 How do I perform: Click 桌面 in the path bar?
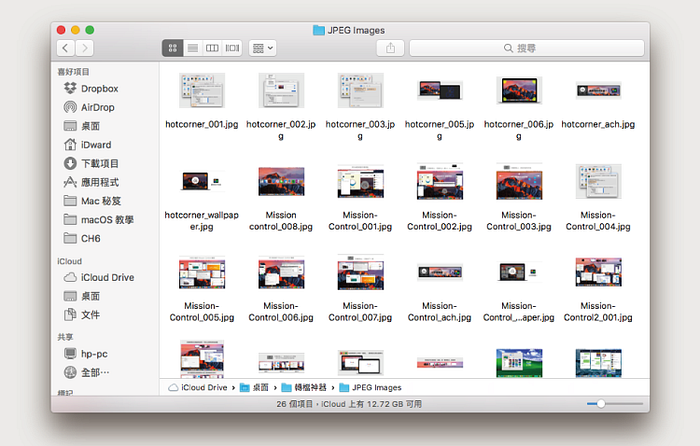(x=254, y=388)
